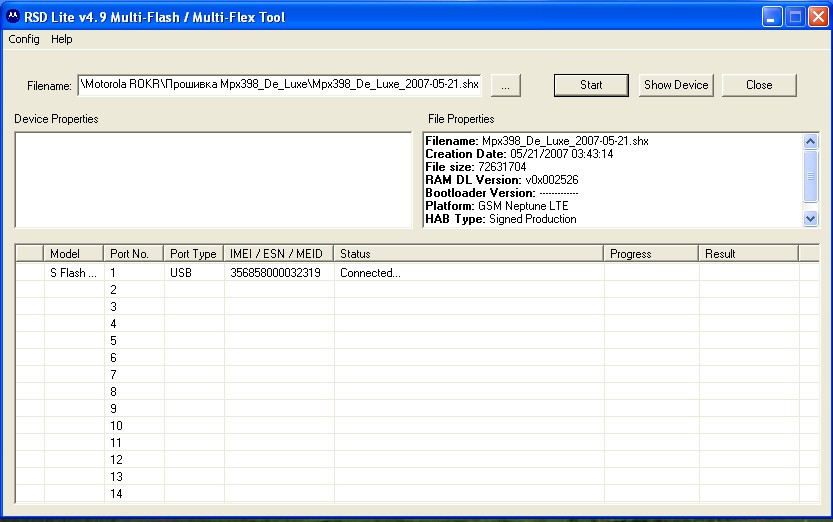Click the IMEI / ESN / MEID column header
The image size is (833, 522).
click(279, 254)
